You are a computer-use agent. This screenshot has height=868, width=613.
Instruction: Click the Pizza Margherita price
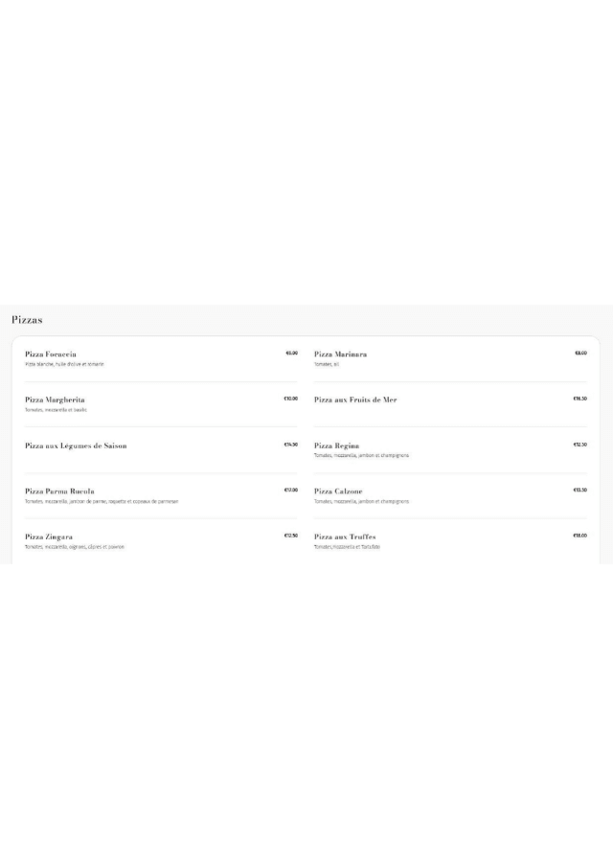(290, 399)
